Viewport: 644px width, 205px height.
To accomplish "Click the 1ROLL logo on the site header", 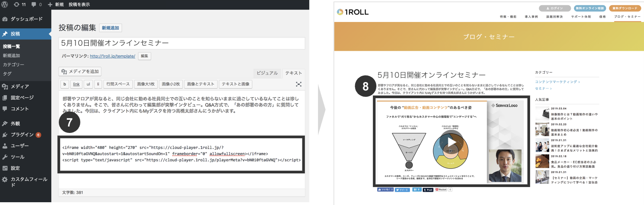I will click(x=353, y=12).
